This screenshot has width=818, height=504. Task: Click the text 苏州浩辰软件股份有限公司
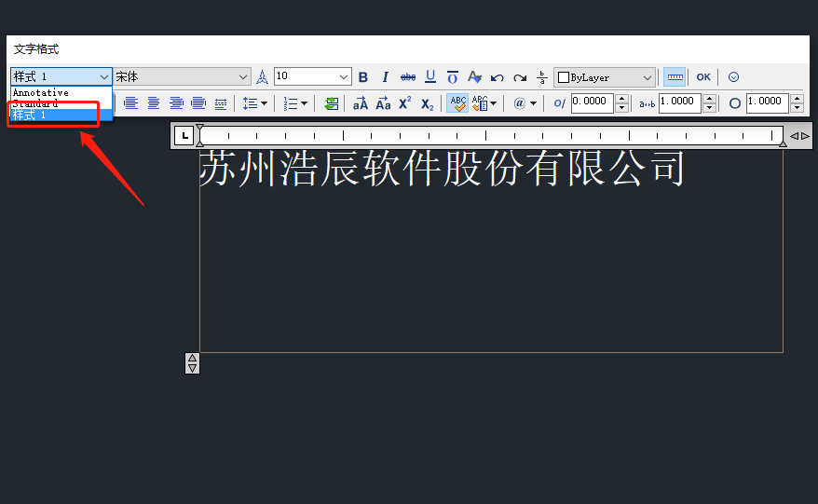442,169
